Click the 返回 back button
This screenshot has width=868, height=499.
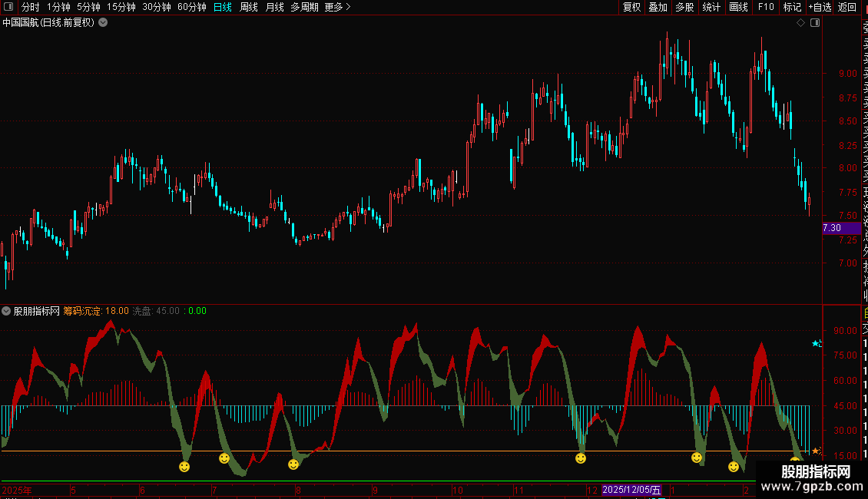point(847,7)
